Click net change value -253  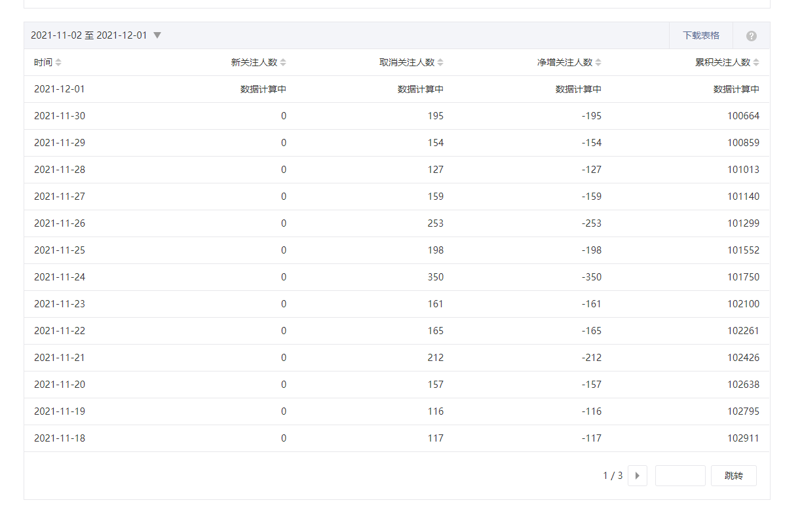click(591, 223)
